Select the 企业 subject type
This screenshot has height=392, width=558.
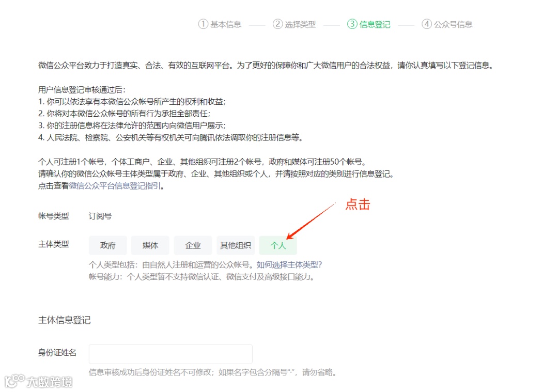tap(193, 245)
